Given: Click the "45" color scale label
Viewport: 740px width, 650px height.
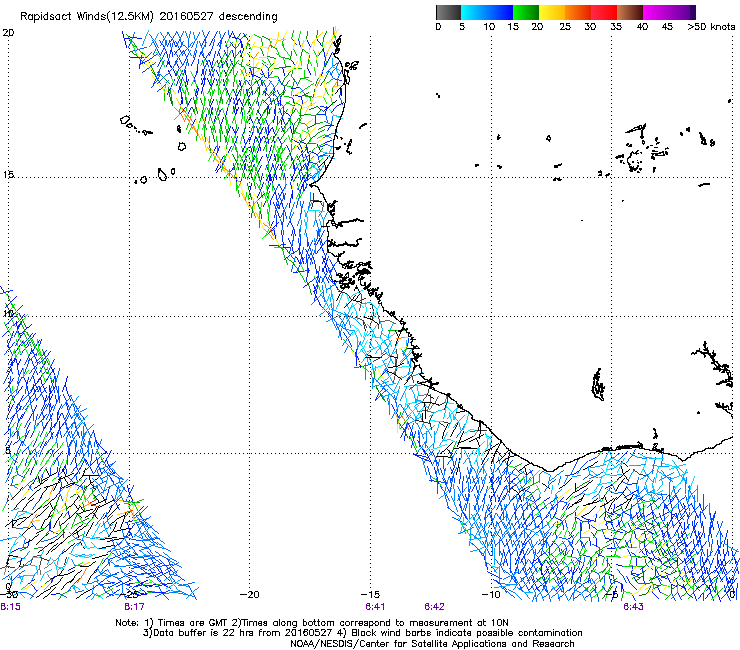Looking at the screenshot, I should [x=667, y=27].
